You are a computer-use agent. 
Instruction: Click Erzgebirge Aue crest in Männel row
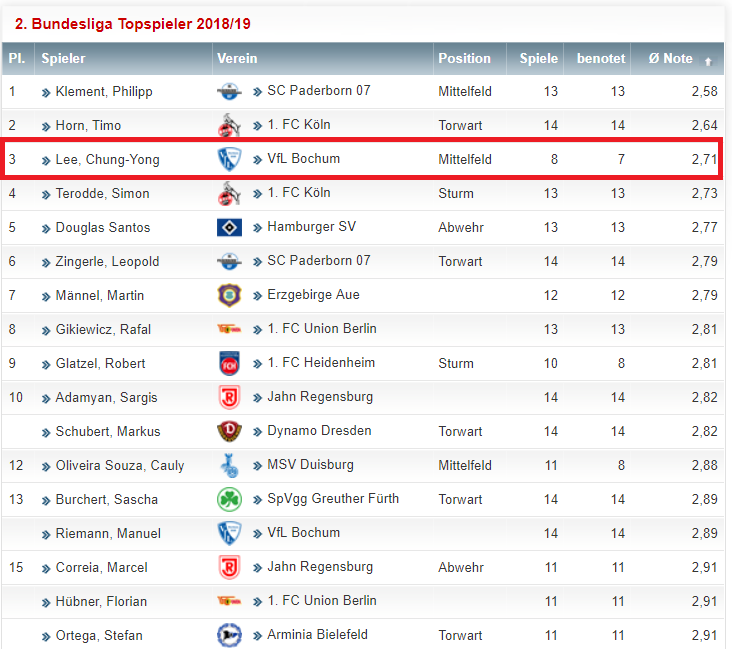click(x=229, y=295)
